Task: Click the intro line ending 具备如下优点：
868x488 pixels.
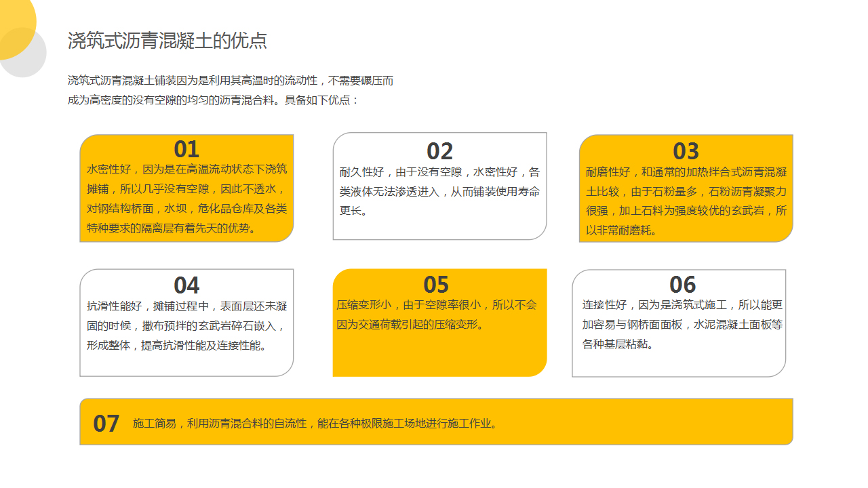Action: 214,100
